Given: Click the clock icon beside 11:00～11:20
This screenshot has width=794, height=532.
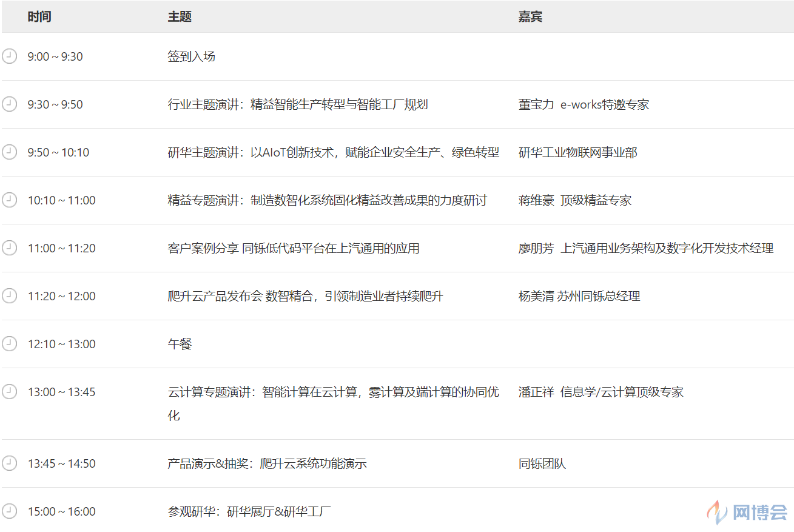Looking at the screenshot, I should pyautogui.click(x=9, y=248).
